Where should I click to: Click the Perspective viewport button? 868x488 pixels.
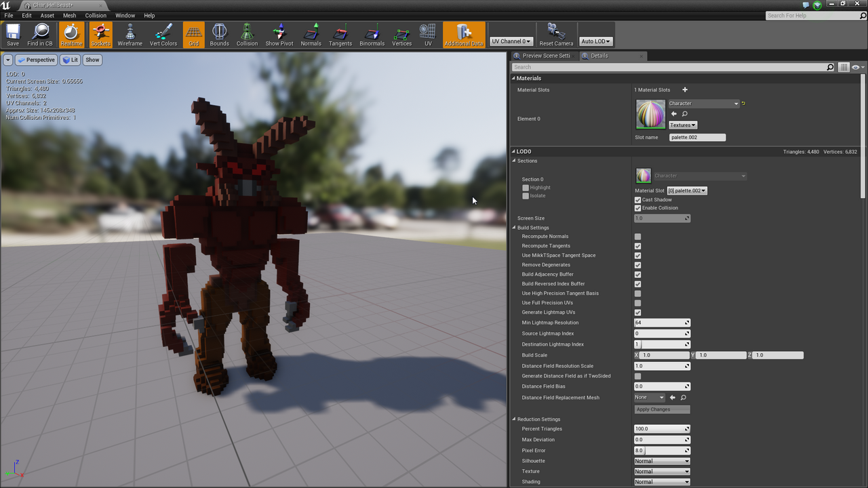(x=36, y=60)
